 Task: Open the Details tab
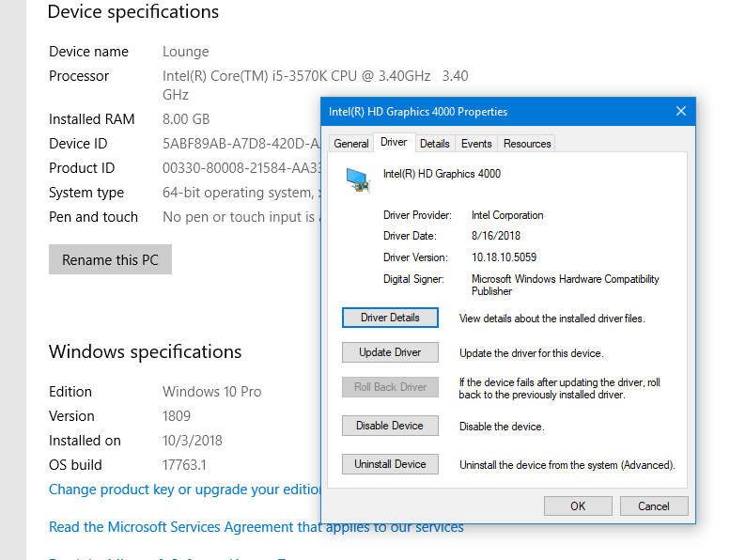point(435,144)
